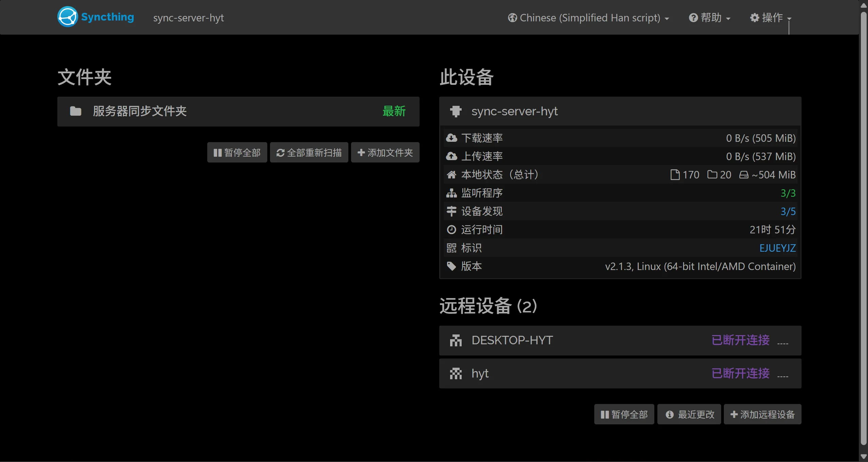868x462 pixels.
Task: Click the page vertical scrollbar thumb
Action: (864, 228)
